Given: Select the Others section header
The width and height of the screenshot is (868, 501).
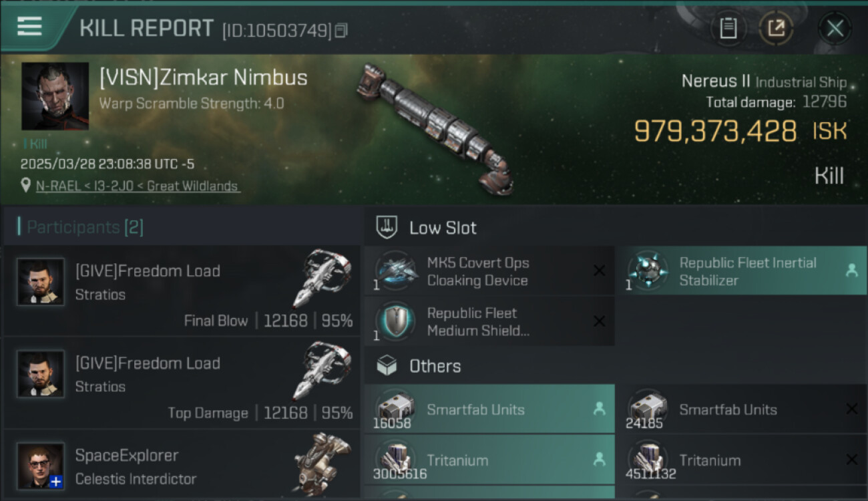Looking at the screenshot, I should [435, 366].
